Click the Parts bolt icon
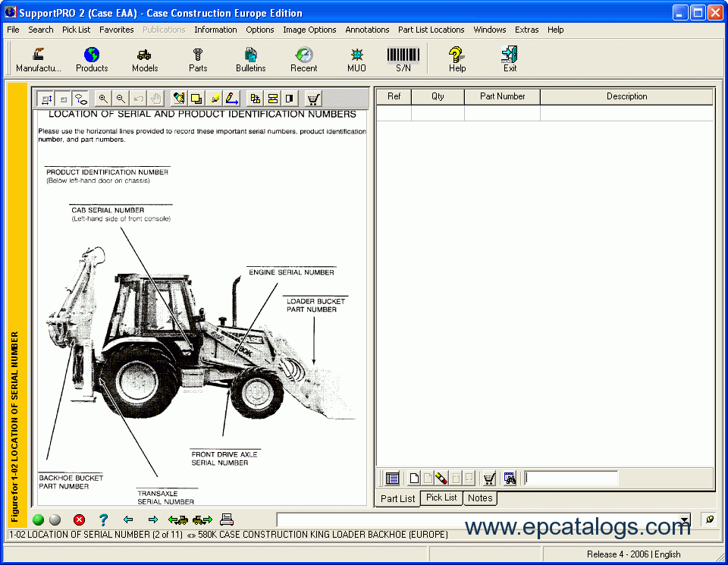728x565 pixels. tap(198, 59)
